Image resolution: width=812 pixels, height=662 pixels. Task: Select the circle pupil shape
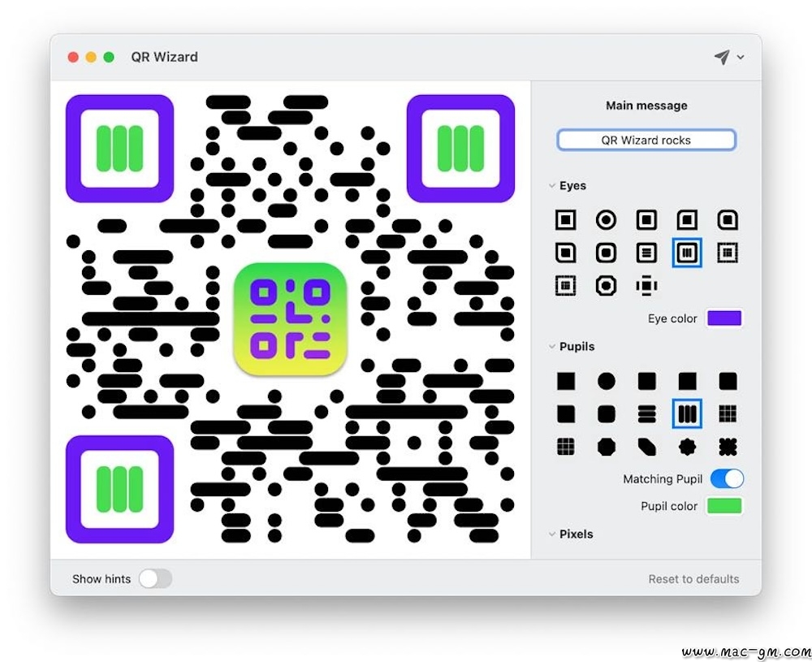tap(606, 381)
